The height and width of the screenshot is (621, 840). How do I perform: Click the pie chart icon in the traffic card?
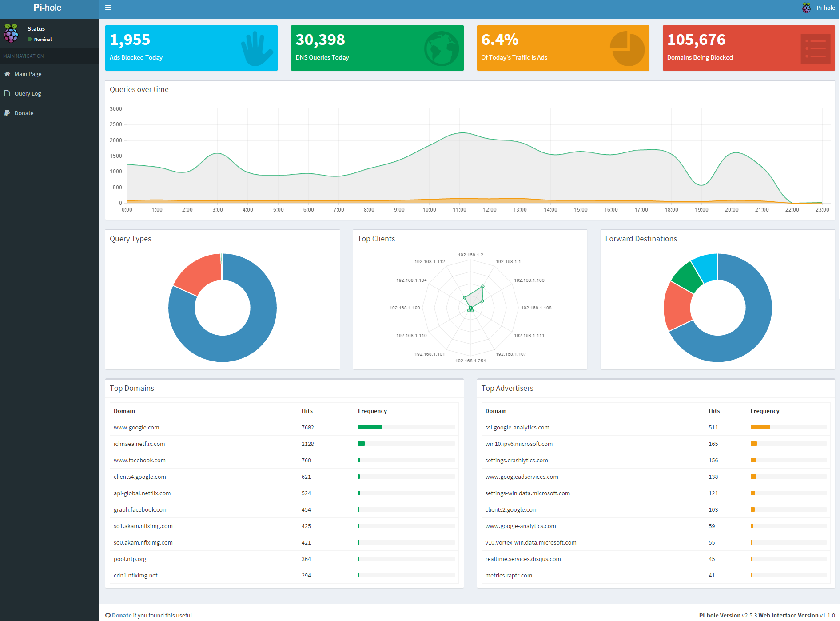click(x=627, y=48)
